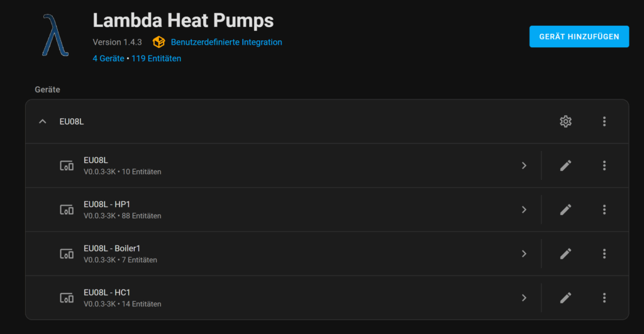
Task: Edit the EU08L - HP1 device name
Action: click(565, 209)
